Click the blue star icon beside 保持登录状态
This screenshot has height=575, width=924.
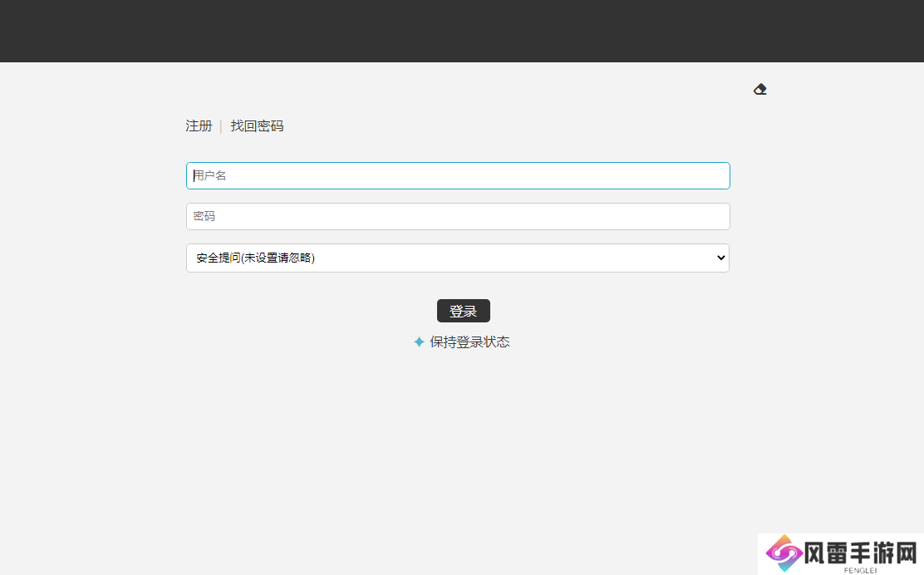tap(420, 342)
